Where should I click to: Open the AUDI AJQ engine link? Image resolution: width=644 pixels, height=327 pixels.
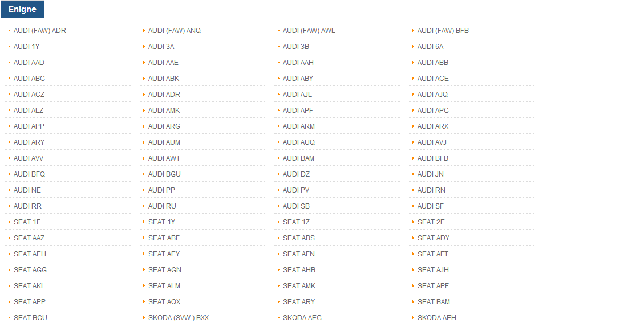(432, 95)
